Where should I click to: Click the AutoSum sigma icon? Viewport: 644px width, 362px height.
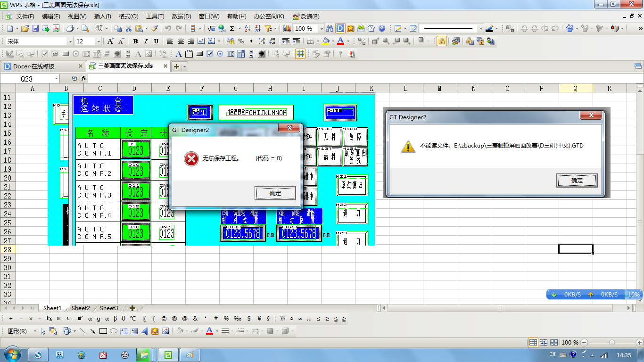(232, 29)
